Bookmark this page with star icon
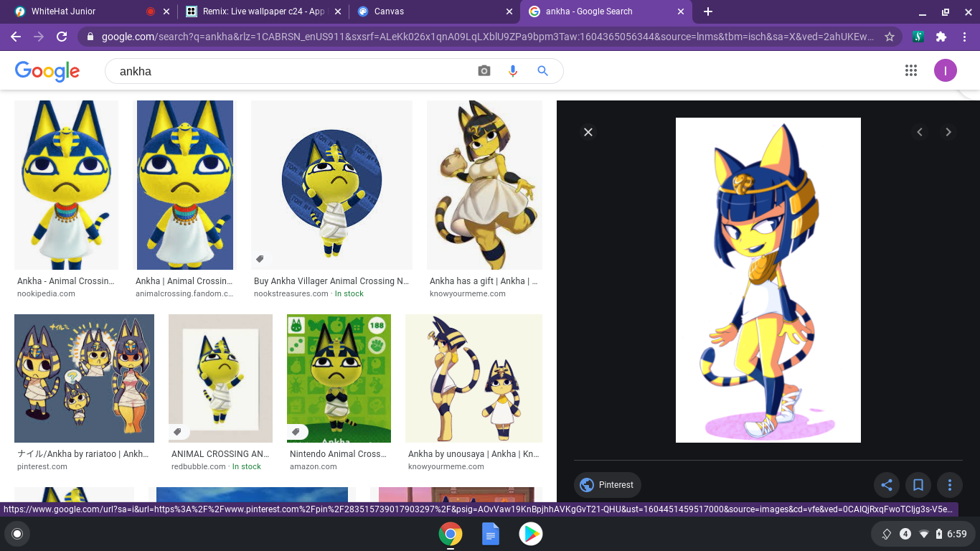This screenshot has width=980, height=551. pos(889,37)
